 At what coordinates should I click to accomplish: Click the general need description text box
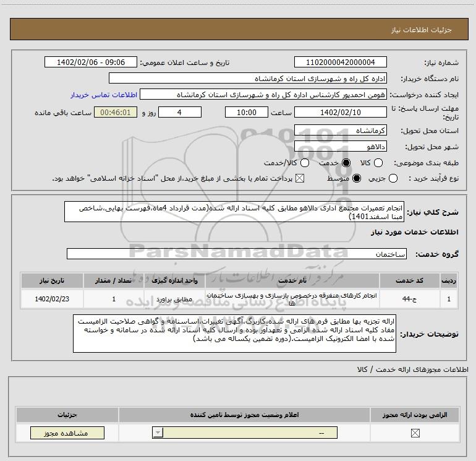[234, 212]
